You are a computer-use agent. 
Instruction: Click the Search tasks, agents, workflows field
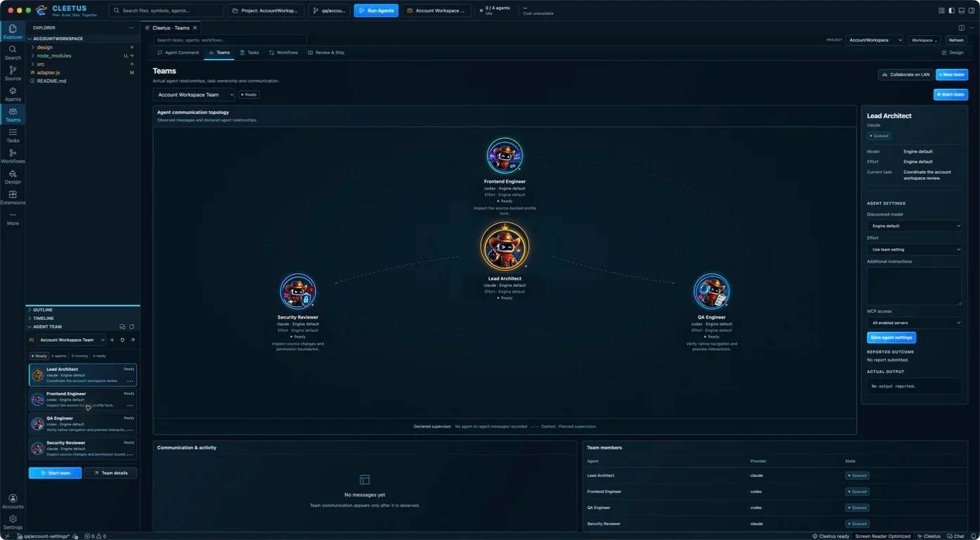230,40
